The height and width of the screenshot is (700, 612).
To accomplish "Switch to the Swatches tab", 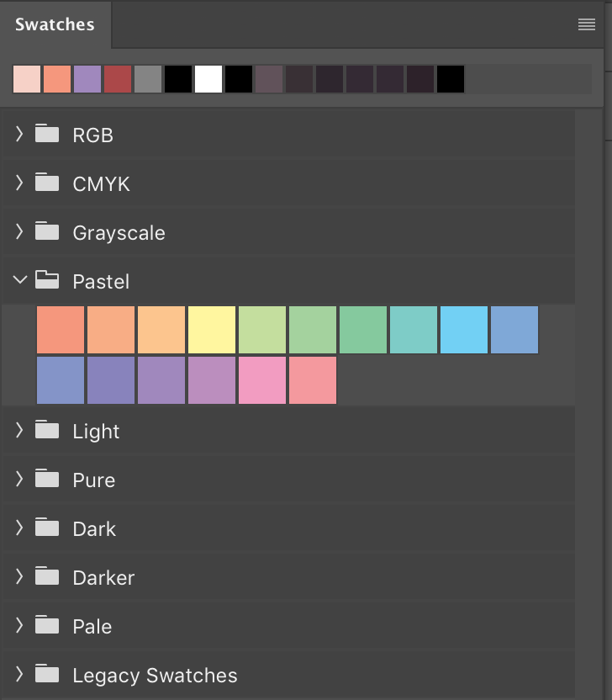I will point(54,24).
